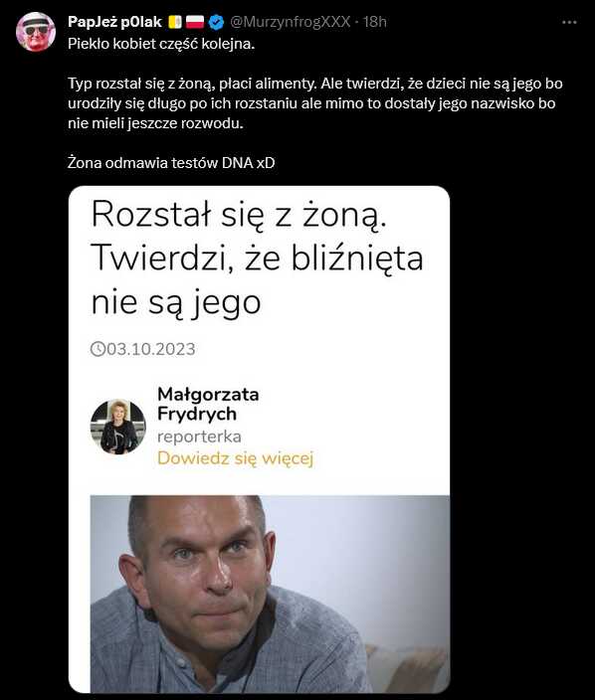Open the PapJeż p0lak display name
The image size is (595, 700).
114,22
